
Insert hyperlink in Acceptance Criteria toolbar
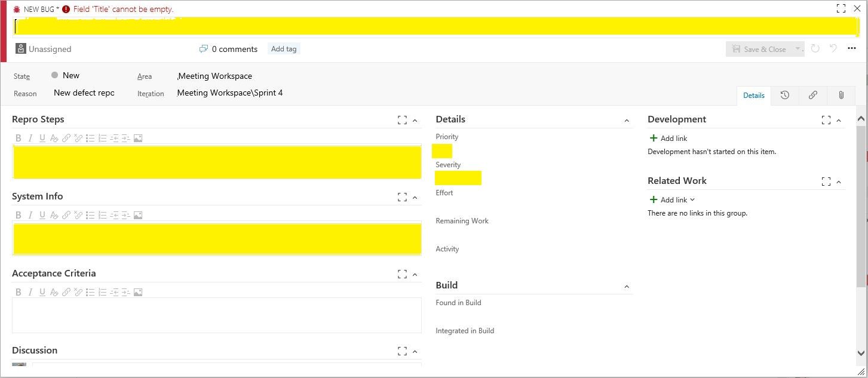click(x=66, y=292)
